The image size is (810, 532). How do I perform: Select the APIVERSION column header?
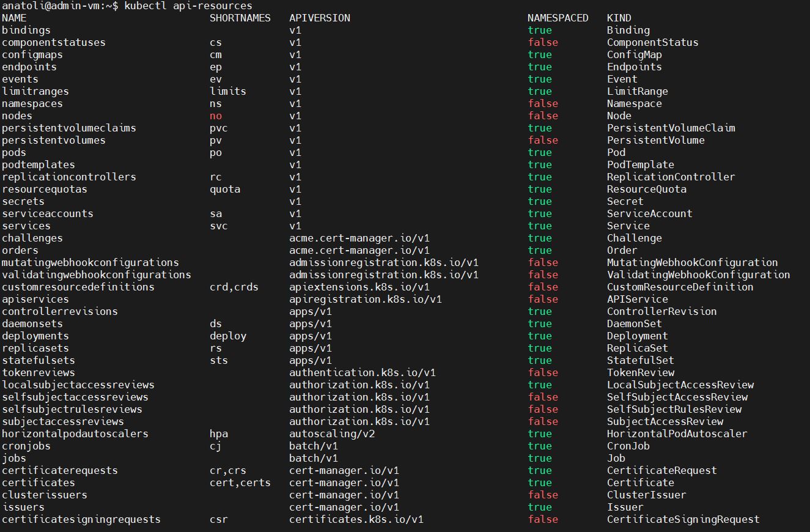click(x=319, y=18)
